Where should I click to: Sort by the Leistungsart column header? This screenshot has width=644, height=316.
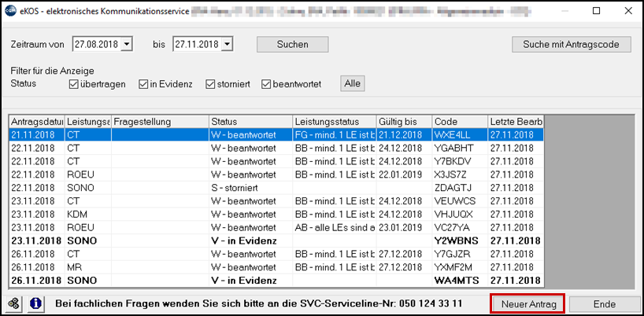click(88, 122)
